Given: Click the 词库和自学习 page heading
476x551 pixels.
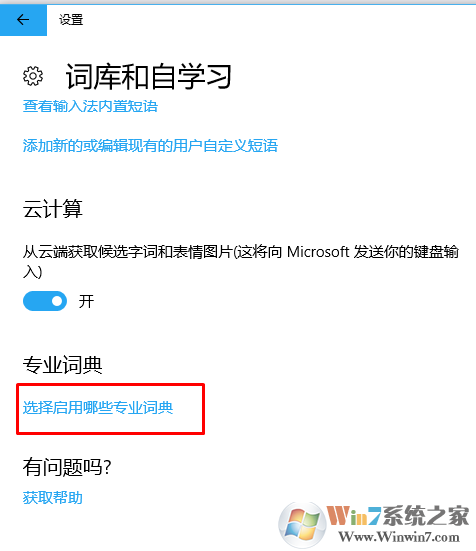Looking at the screenshot, I should coord(149,76).
